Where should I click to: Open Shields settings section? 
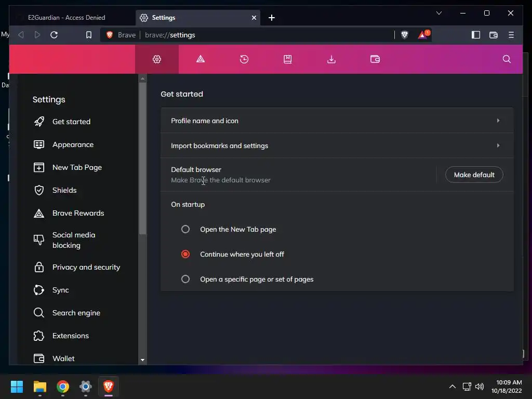[64, 190]
